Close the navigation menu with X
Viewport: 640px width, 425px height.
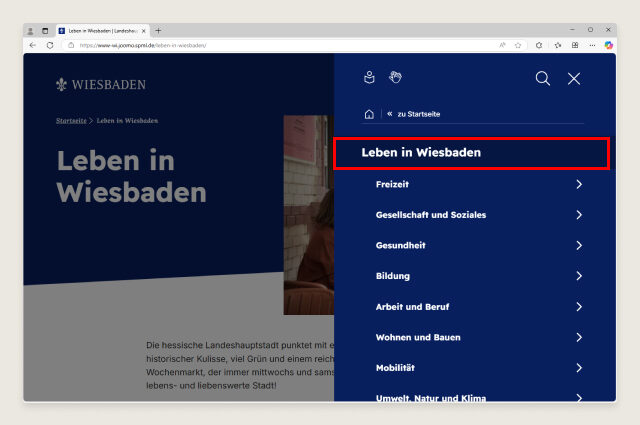click(x=574, y=78)
